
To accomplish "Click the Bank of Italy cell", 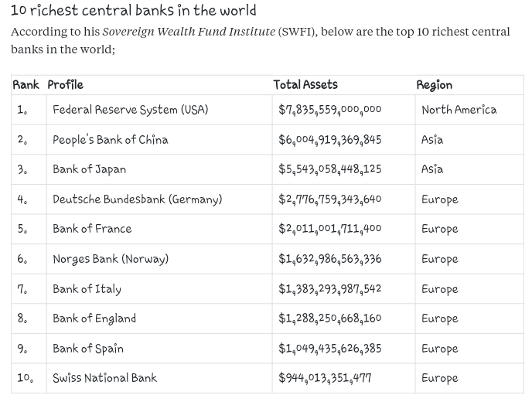I will [87, 289].
